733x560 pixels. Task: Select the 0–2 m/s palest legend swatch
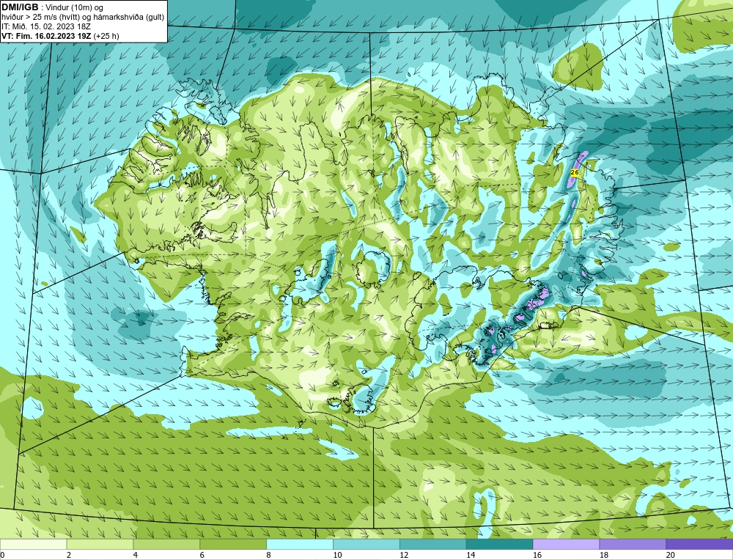33,545
